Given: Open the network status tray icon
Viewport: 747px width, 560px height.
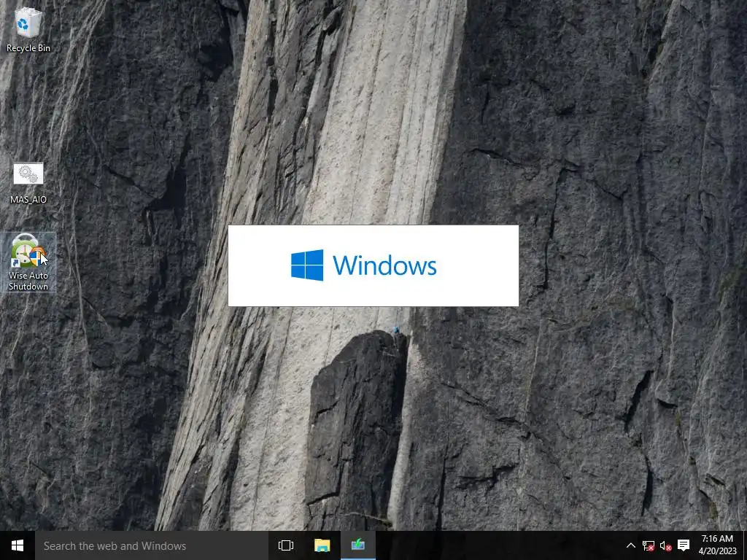Looking at the screenshot, I should [648, 545].
